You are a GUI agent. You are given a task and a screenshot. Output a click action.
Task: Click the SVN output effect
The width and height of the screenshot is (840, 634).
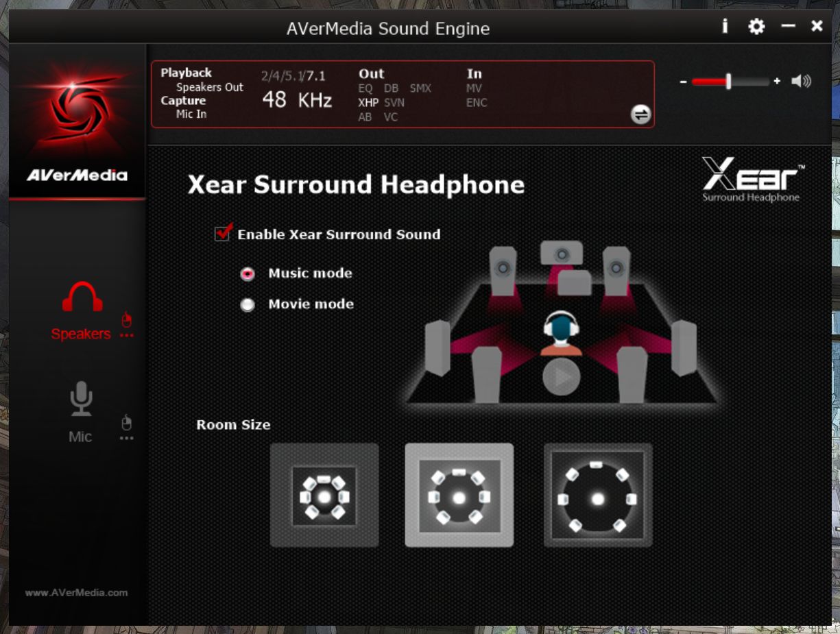click(394, 103)
